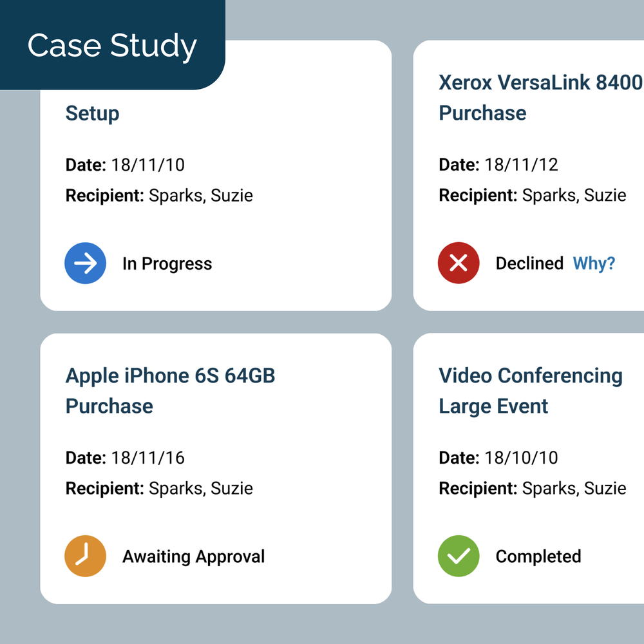Click the date 18/11/10 on Setup card
This screenshot has height=644, width=644.
tap(147, 165)
